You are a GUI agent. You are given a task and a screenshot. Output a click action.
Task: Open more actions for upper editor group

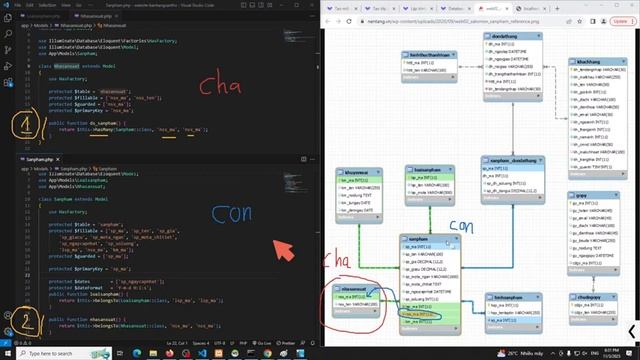click(x=312, y=16)
